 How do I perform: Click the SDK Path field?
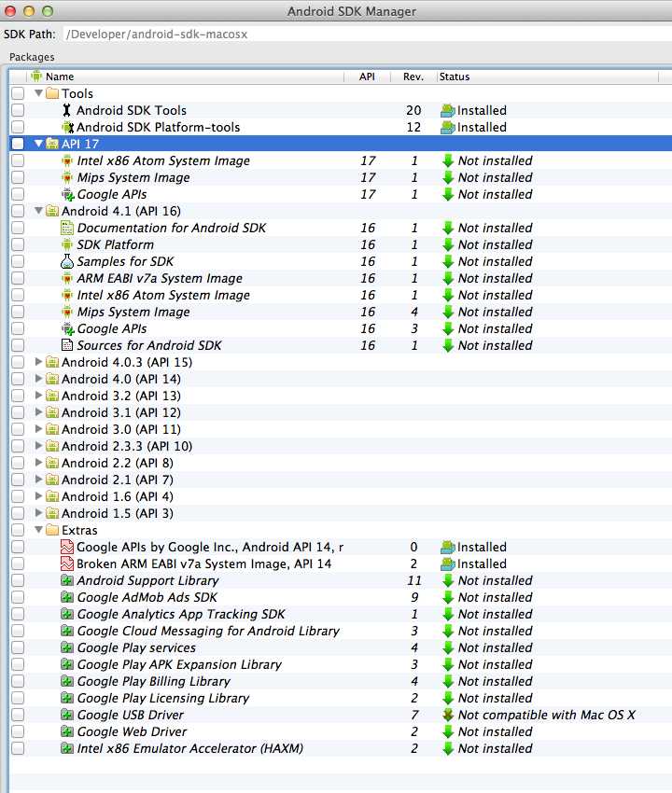coord(367,35)
